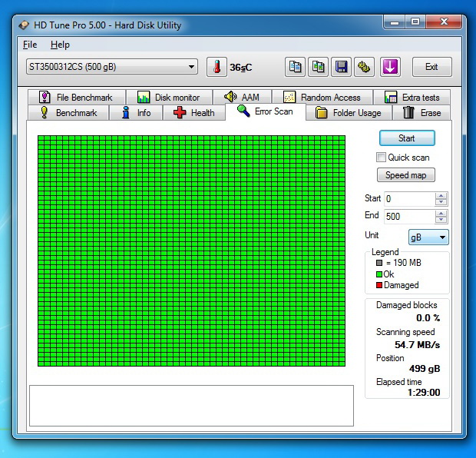Click the empty log box below the grid
The height and width of the screenshot is (458, 476).
(x=192, y=406)
